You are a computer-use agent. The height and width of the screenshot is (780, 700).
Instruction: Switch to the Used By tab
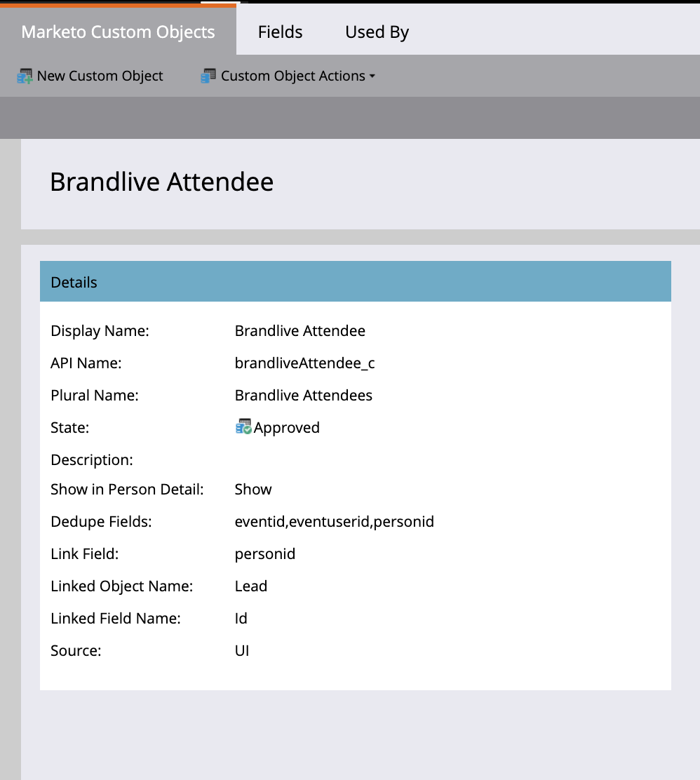pos(377,32)
